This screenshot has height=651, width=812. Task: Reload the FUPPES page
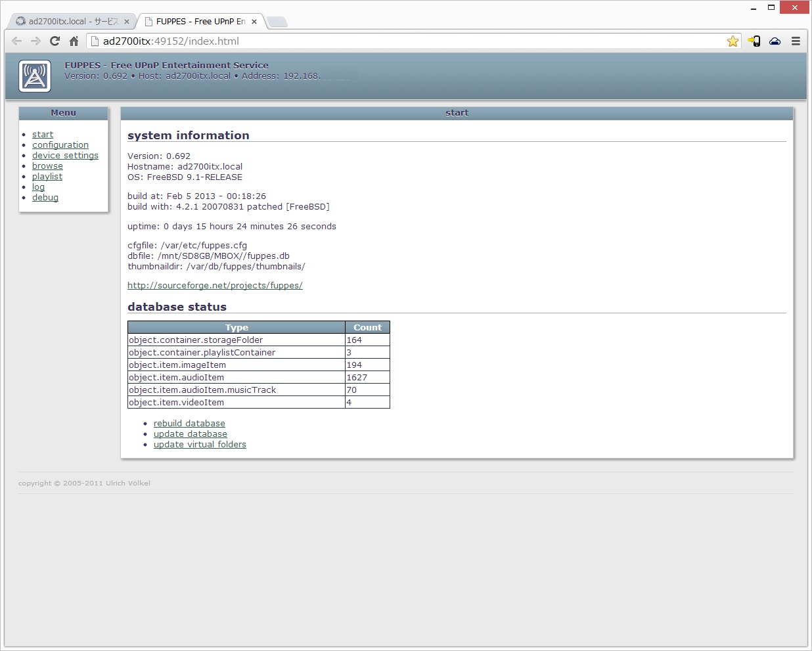tap(55, 41)
